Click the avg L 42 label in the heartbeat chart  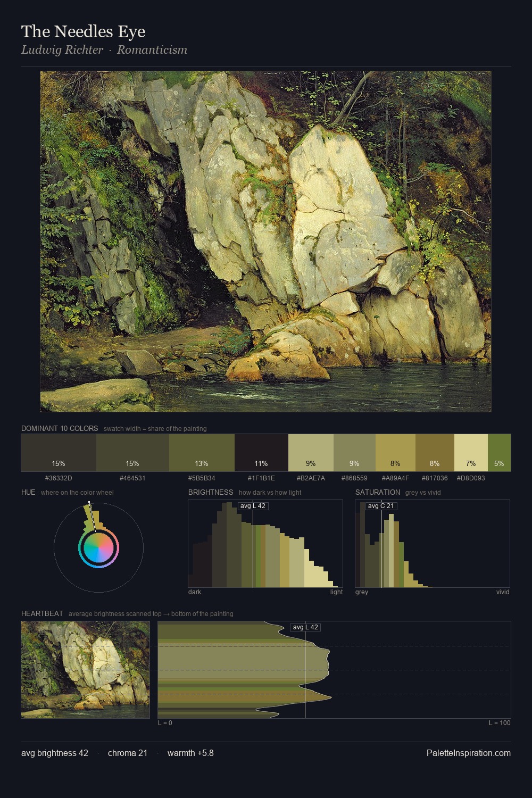(x=305, y=627)
